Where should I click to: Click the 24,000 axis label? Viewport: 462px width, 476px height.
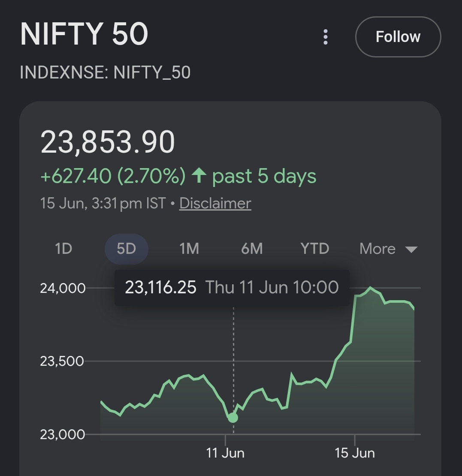click(63, 288)
